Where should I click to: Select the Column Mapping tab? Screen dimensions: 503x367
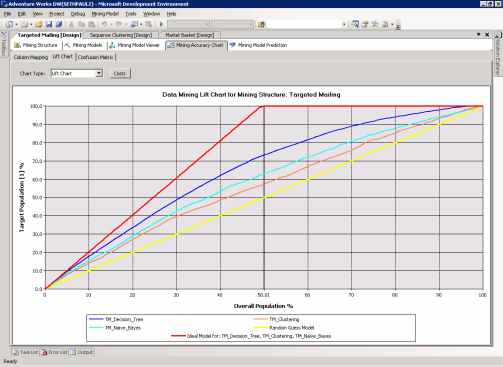tap(31, 57)
